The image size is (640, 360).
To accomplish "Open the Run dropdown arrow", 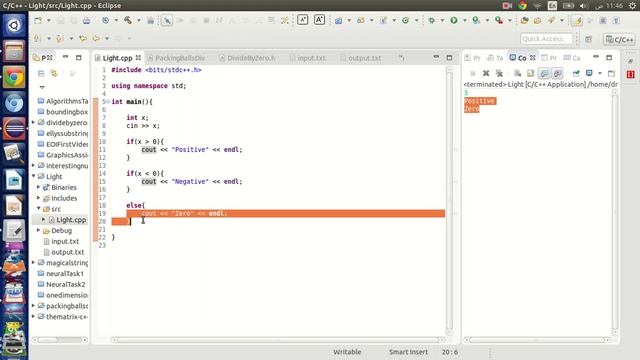I will click(464, 20).
